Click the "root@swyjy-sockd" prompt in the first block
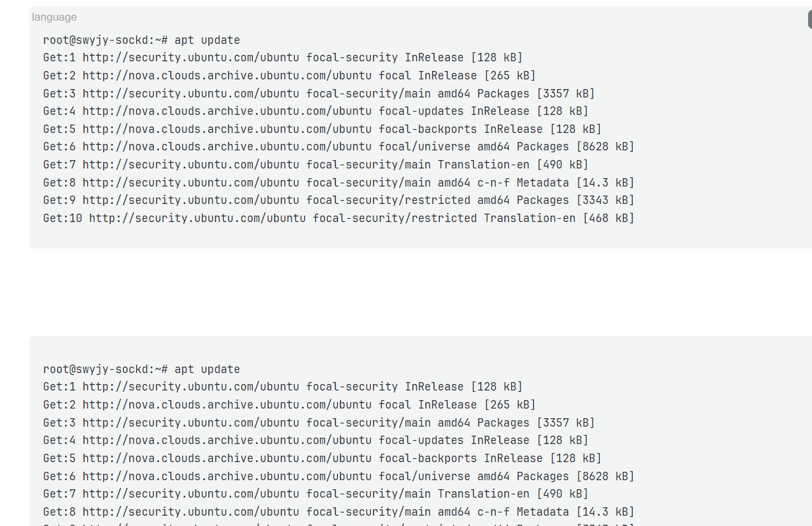Screen dimensions: 812x526 (95, 40)
